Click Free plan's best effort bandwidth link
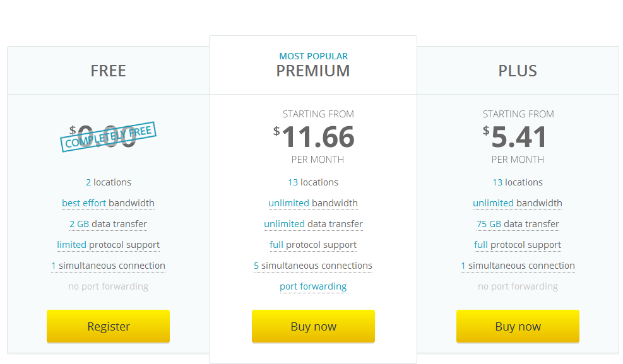This screenshot has height=364, width=623. click(108, 203)
